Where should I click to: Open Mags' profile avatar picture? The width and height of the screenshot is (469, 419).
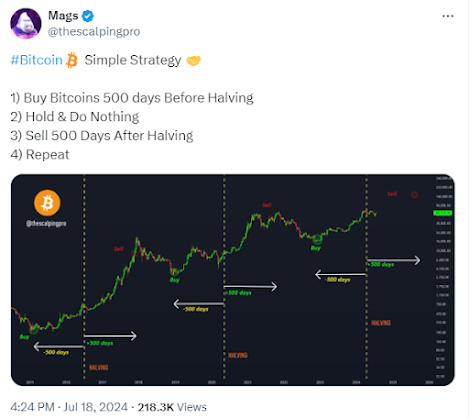point(26,23)
